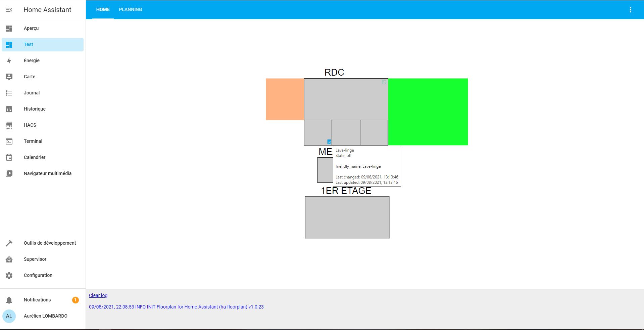This screenshot has width=644, height=330.
Task: Open the Aperçu dashboard icon
Action: (9, 29)
